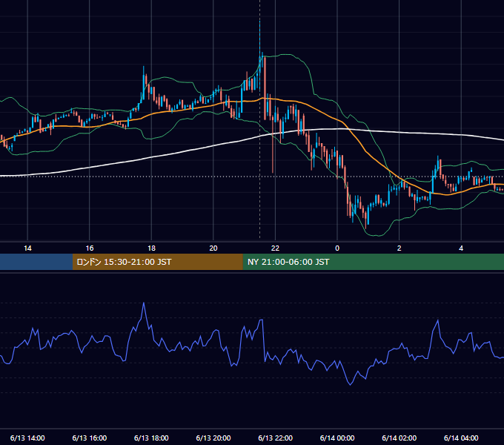This screenshot has height=445, width=504.
Task: Click the 6/14 00:00 time label
Action: tap(337, 438)
